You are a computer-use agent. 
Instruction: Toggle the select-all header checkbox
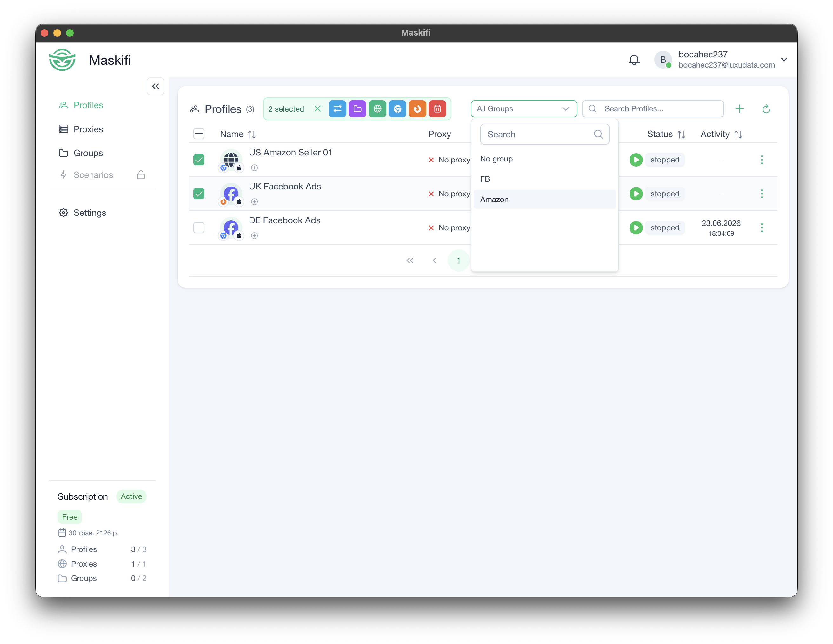point(199,134)
